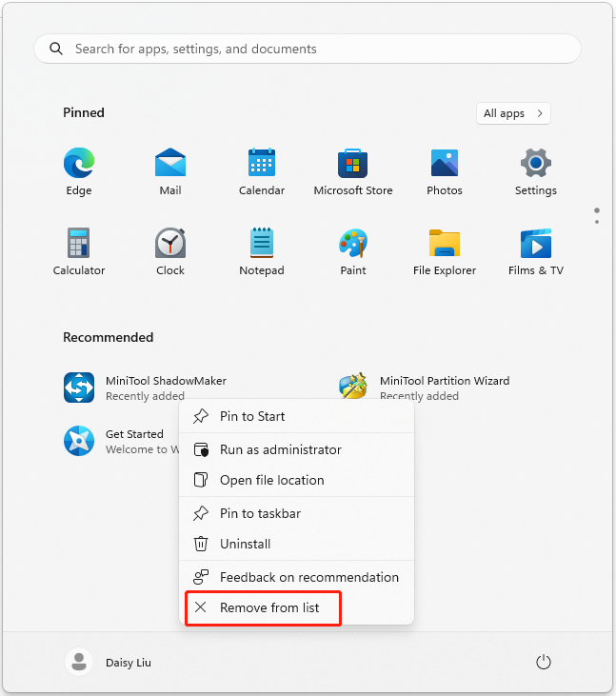This screenshot has width=616, height=696.
Task: Launch the Calculator app
Action: (x=79, y=244)
